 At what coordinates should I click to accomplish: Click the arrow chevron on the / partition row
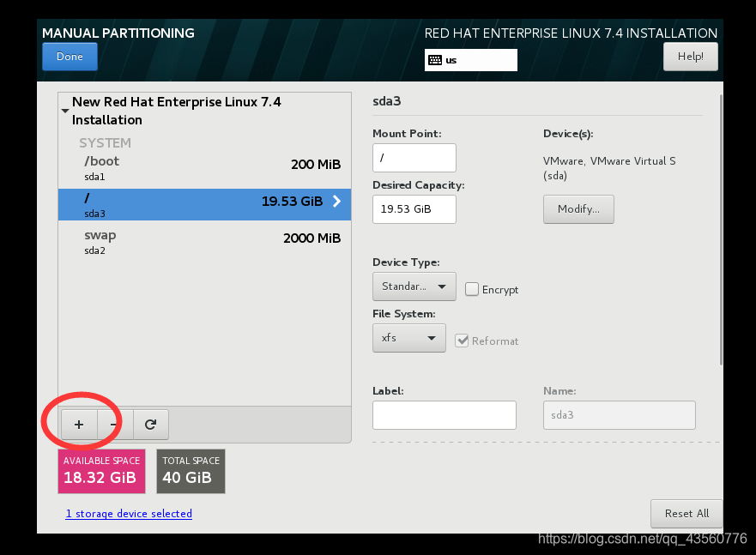pos(337,202)
